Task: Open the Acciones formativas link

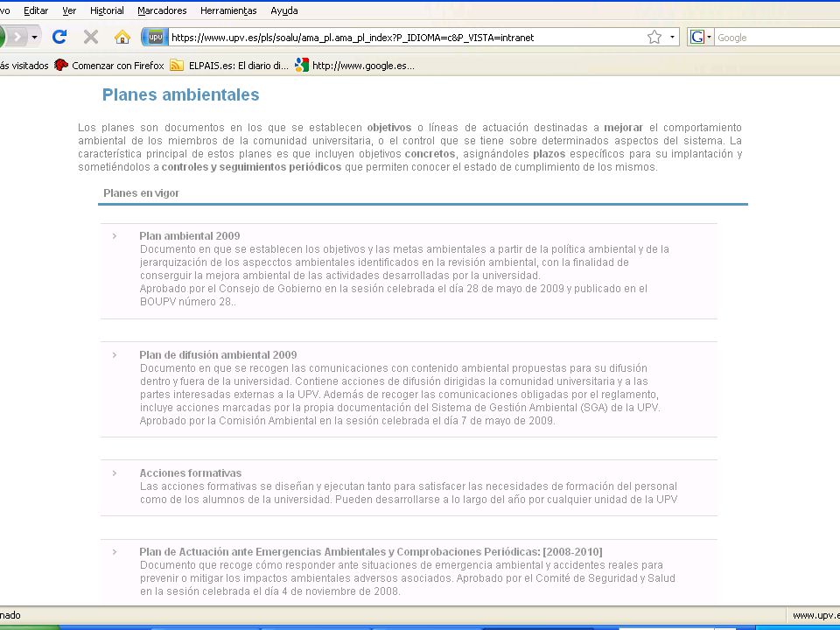Action: (x=190, y=473)
